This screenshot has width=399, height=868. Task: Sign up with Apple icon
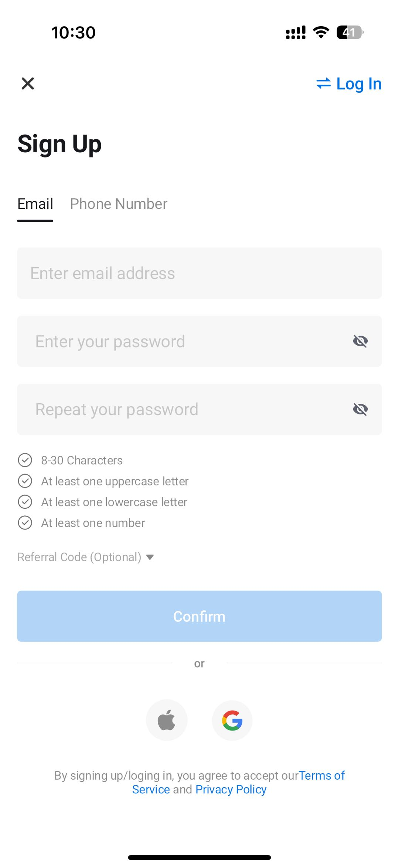pos(167,720)
